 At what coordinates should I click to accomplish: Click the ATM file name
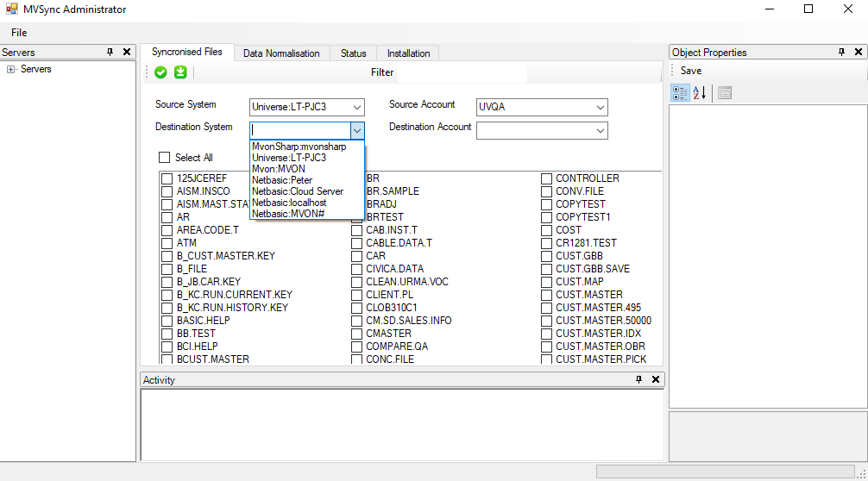186,243
